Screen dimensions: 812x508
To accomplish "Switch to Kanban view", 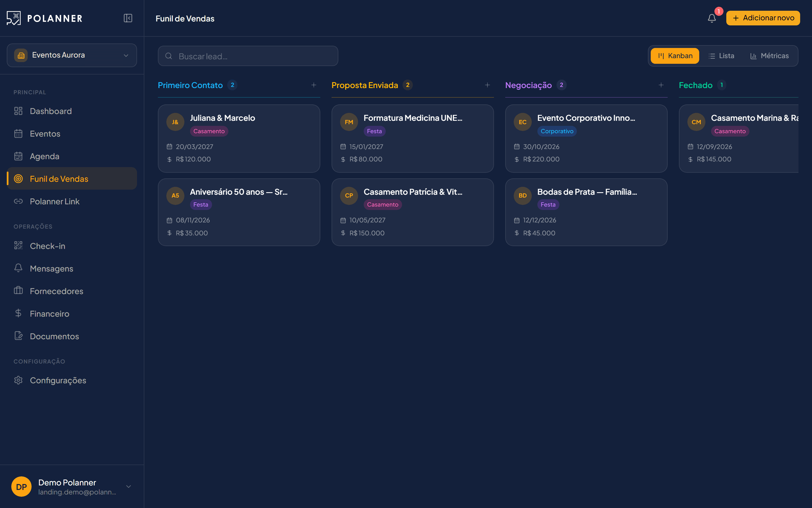I will click(x=675, y=56).
